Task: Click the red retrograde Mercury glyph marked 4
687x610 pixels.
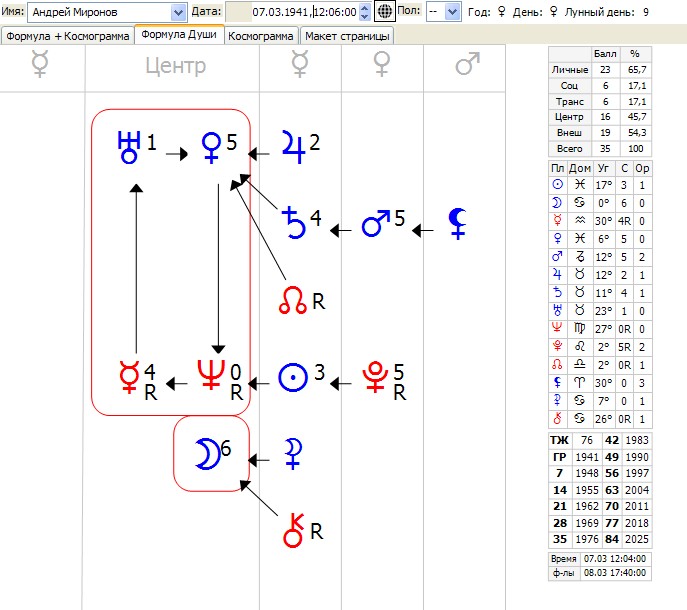Action: coord(129,377)
